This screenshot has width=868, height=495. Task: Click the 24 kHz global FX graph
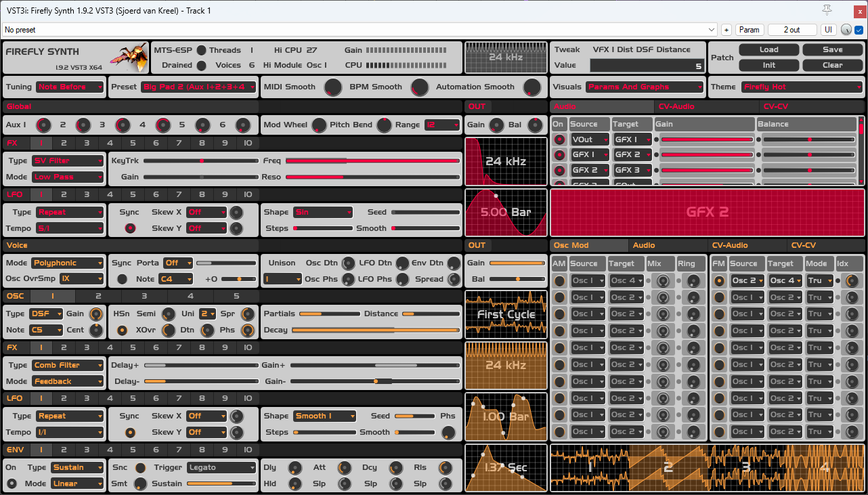click(506, 161)
